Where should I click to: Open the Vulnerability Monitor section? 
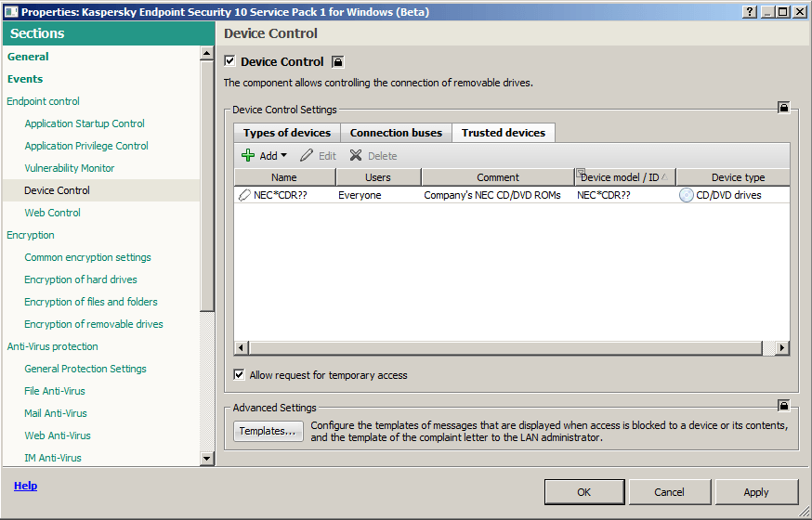pos(70,168)
